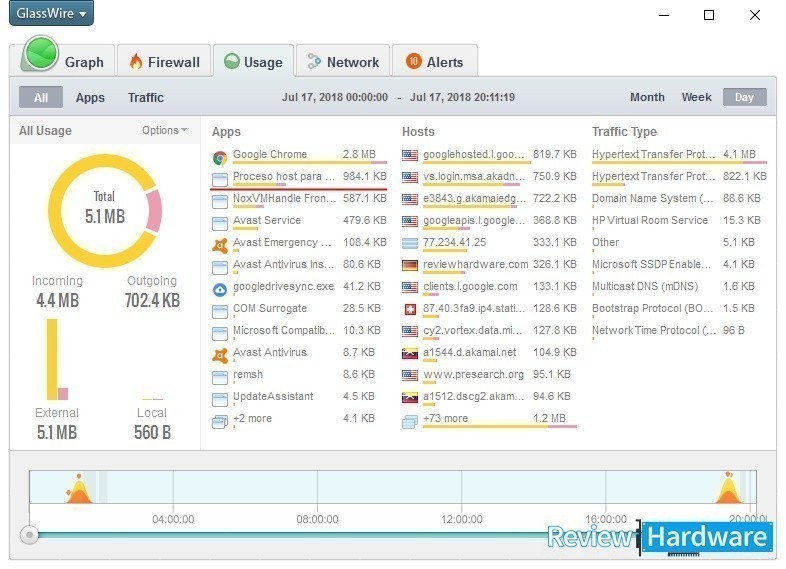Open the Network tab
This screenshot has width=786, height=569.
343,61
